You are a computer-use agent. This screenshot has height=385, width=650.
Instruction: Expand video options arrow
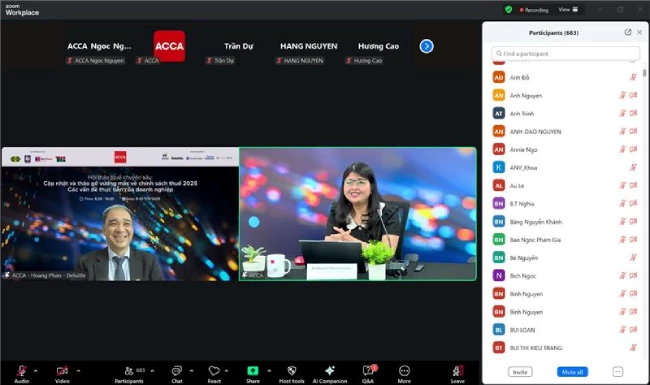click(78, 370)
